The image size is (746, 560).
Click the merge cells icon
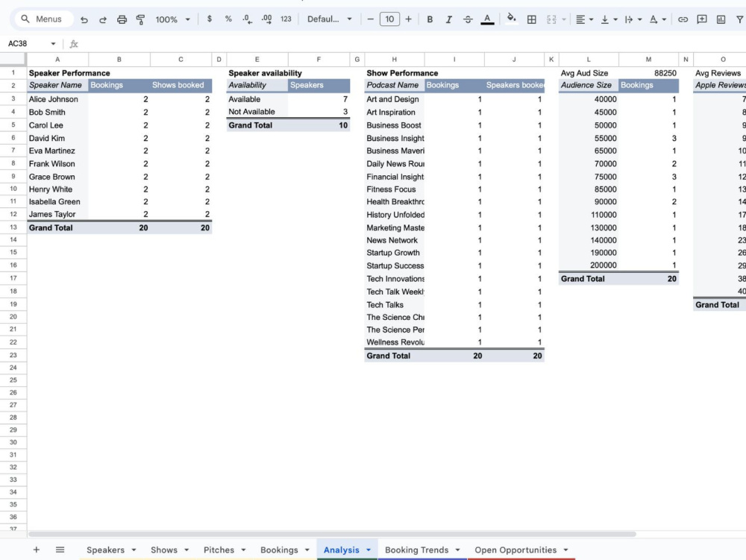(551, 19)
